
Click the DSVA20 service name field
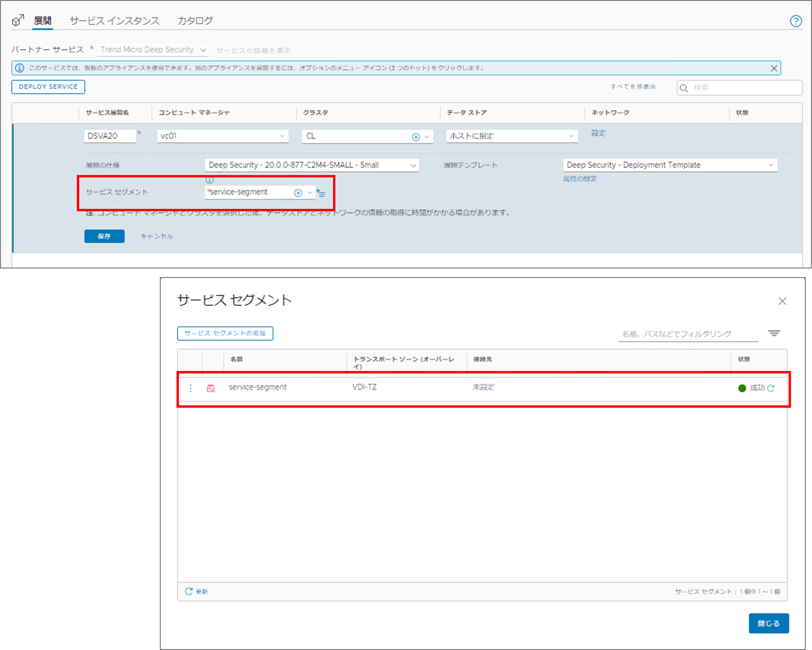[x=110, y=136]
